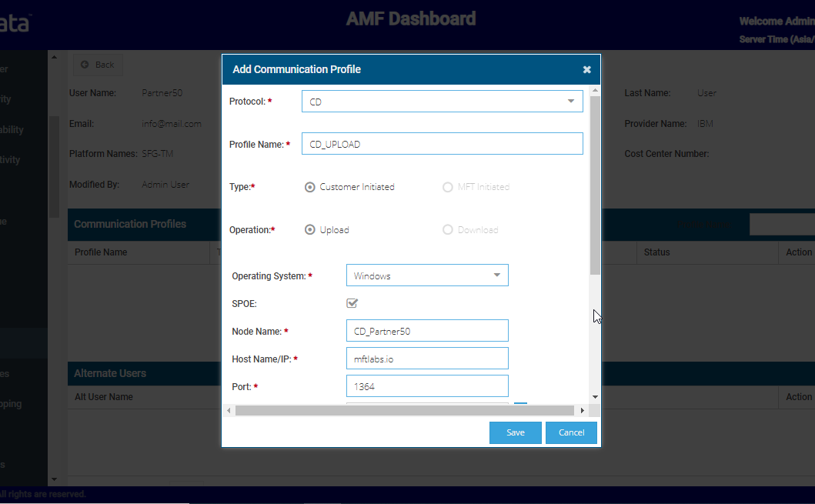Open the Protocol dropdown
This screenshot has width=815, height=504.
(442, 102)
